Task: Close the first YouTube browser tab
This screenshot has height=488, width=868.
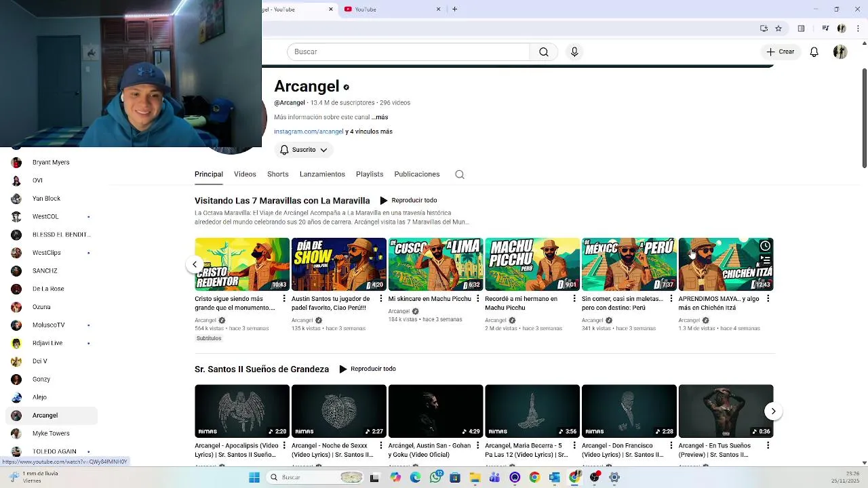Action: click(x=331, y=9)
